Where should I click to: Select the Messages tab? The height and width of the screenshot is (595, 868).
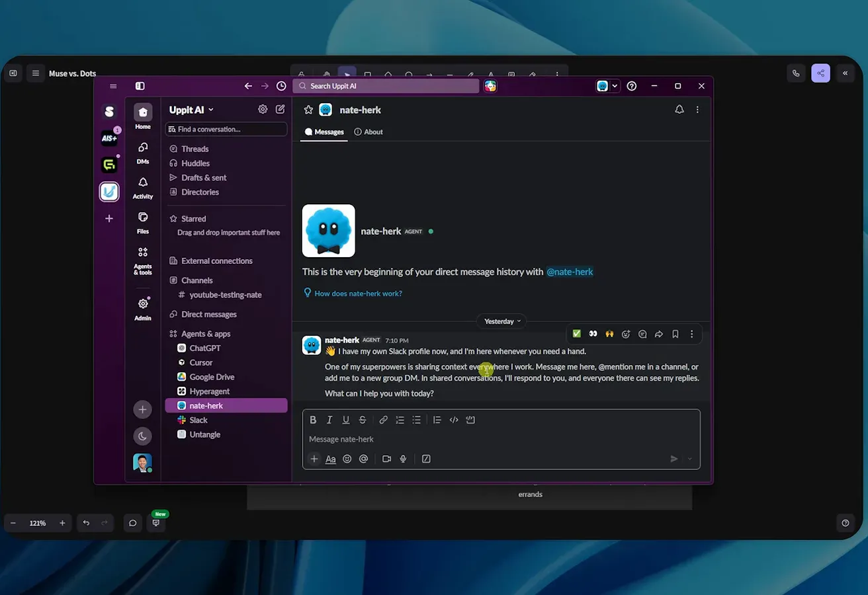tap(324, 132)
